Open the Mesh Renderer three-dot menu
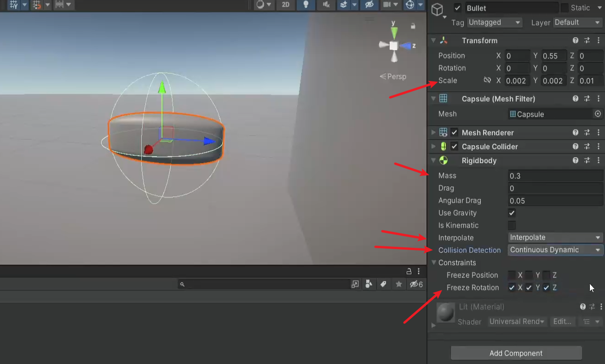 click(598, 132)
